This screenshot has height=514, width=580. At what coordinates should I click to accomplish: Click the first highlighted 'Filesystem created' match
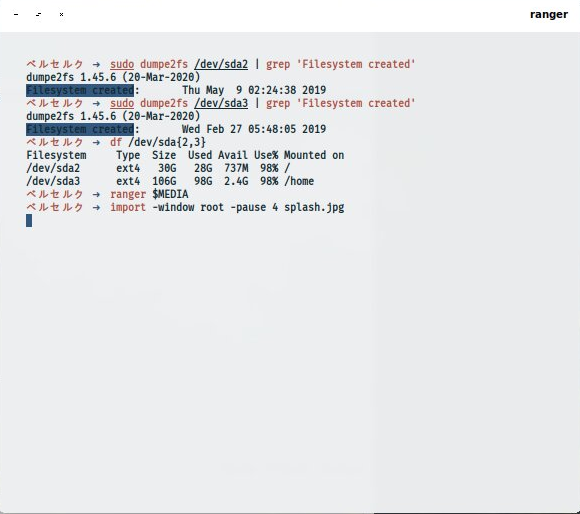tap(80, 90)
